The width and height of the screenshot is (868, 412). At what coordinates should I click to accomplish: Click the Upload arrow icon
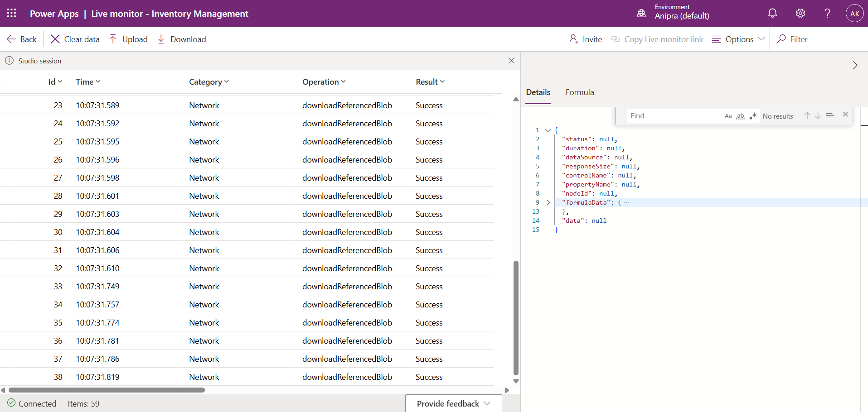point(113,39)
